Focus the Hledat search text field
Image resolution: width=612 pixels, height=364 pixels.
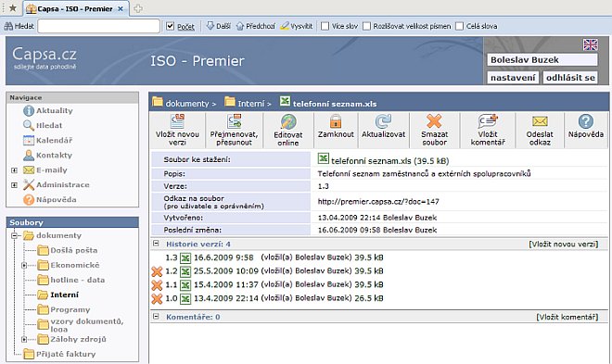98,26
